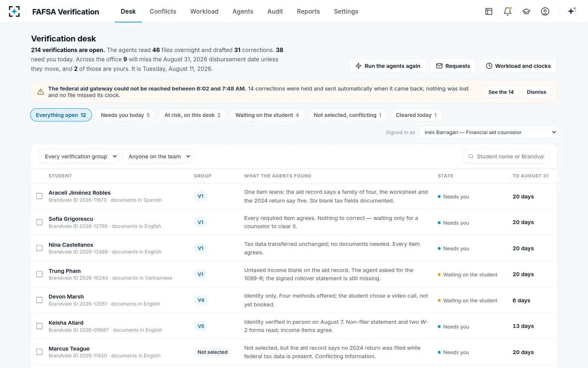The width and height of the screenshot is (588, 368).
Task: Select the Marcus Teague checkbox
Action: [x=40, y=352]
